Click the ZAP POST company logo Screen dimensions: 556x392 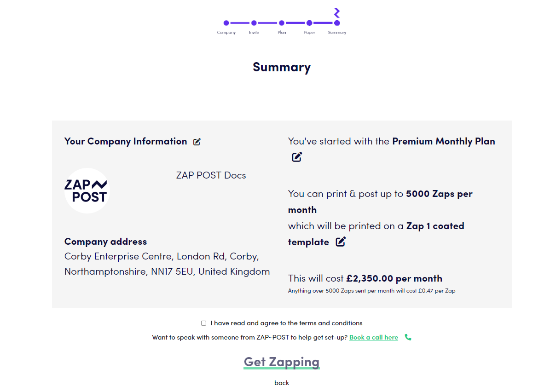(87, 191)
